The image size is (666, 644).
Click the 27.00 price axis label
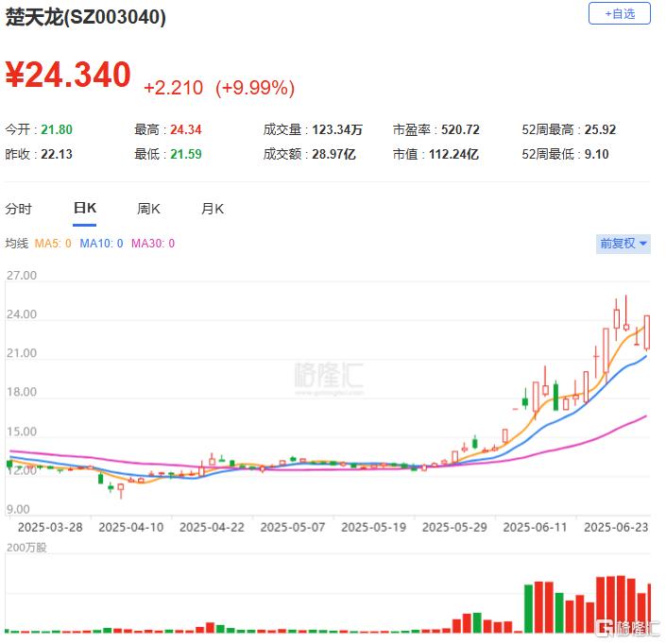click(x=21, y=276)
